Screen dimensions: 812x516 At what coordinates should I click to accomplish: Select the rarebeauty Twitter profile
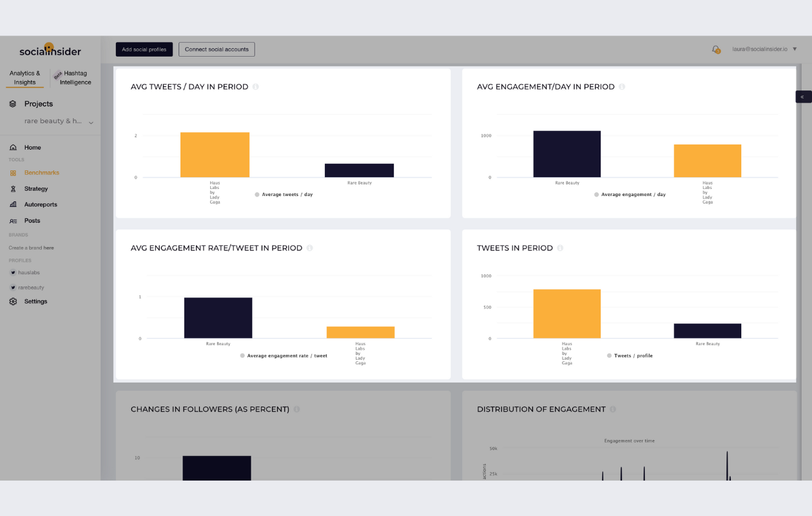[31, 288]
